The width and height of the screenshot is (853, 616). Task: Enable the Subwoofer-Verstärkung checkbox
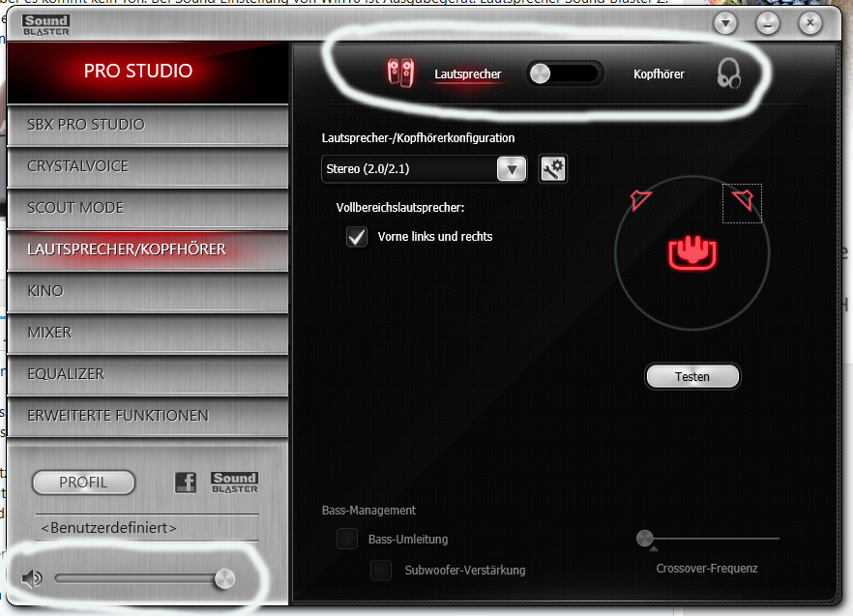click(x=381, y=571)
